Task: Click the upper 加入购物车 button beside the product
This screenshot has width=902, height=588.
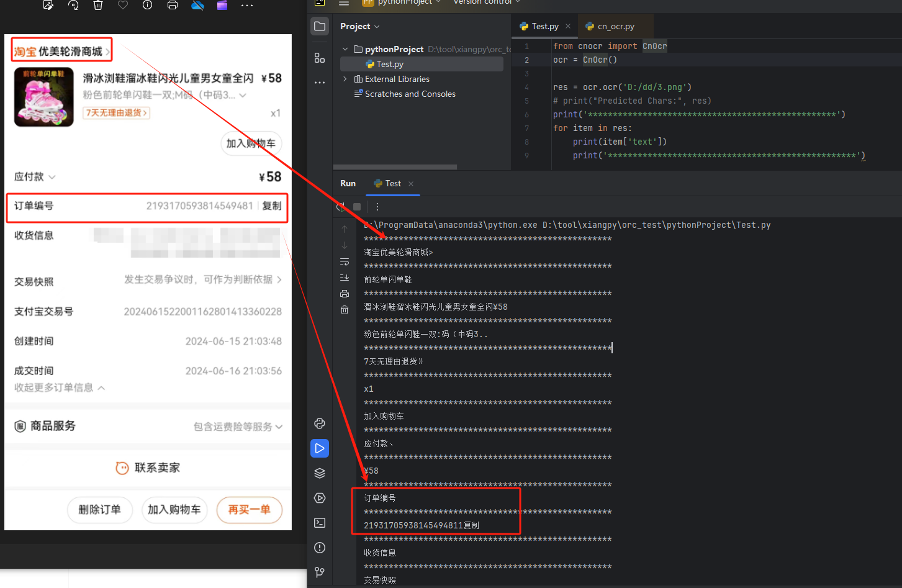Action: (251, 143)
